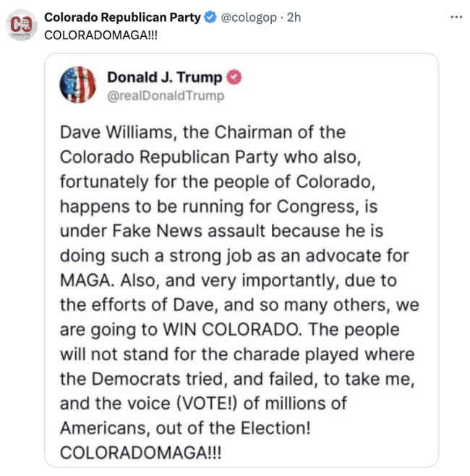Open the Colorado Republican Party display name
Screen dimensions: 470x476
[122, 17]
